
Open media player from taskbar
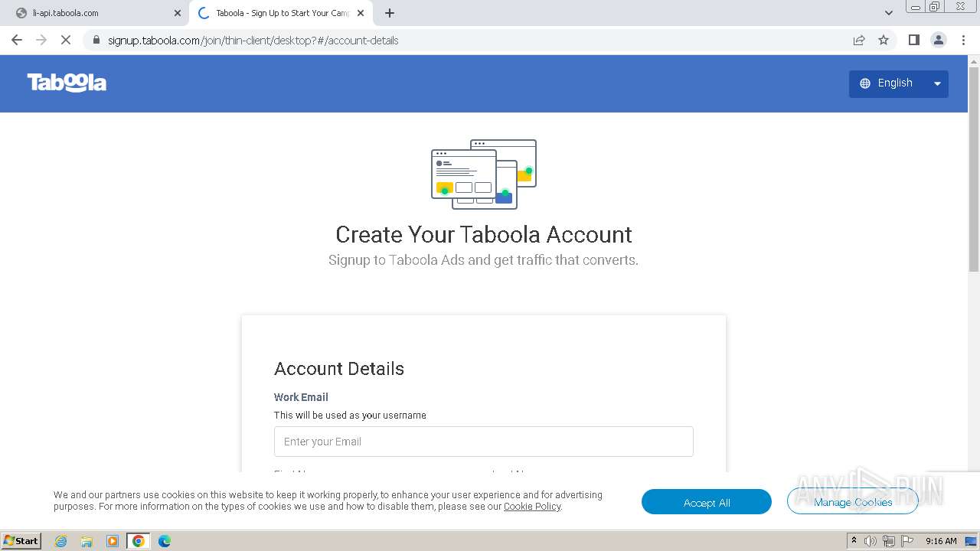pyautogui.click(x=113, y=541)
